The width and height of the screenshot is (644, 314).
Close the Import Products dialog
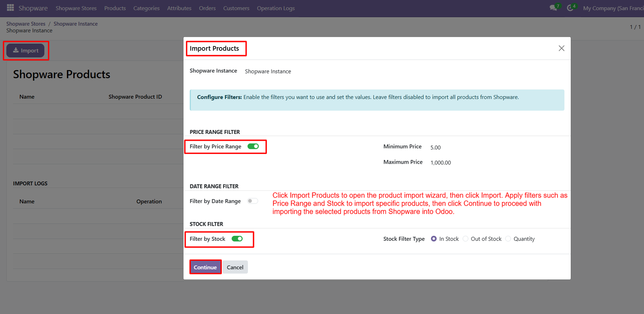pos(561,48)
